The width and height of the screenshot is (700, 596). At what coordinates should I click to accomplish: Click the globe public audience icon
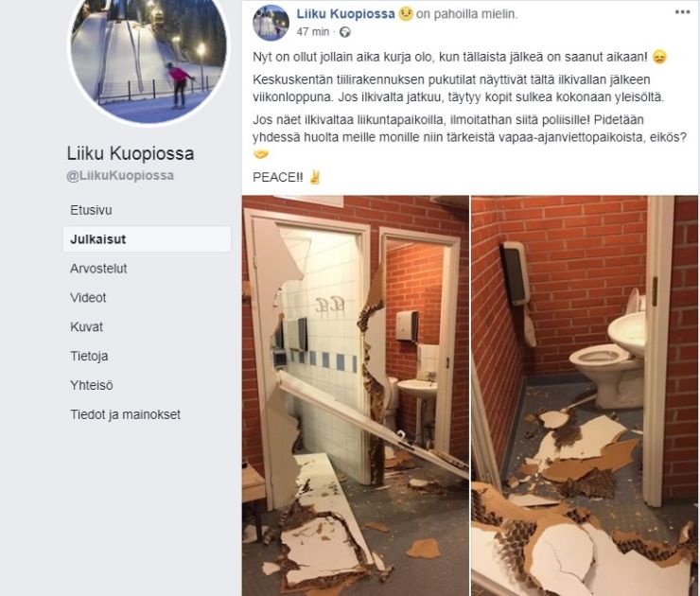pos(344,32)
